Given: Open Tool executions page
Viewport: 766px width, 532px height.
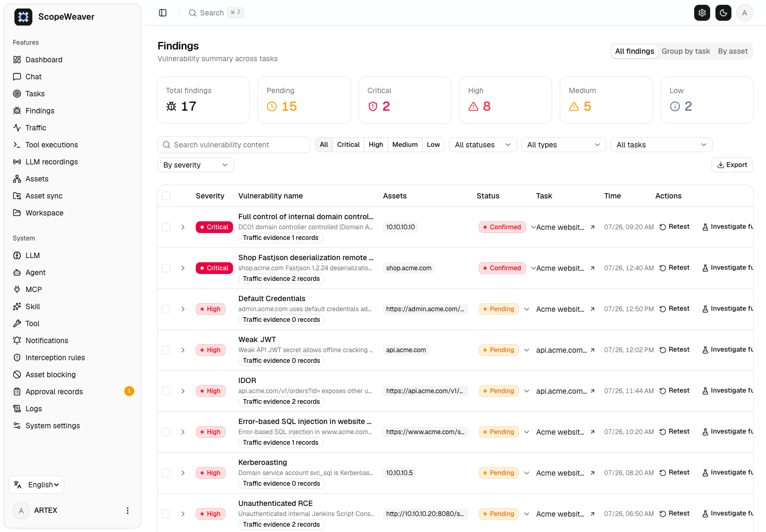Looking at the screenshot, I should tap(72, 145).
